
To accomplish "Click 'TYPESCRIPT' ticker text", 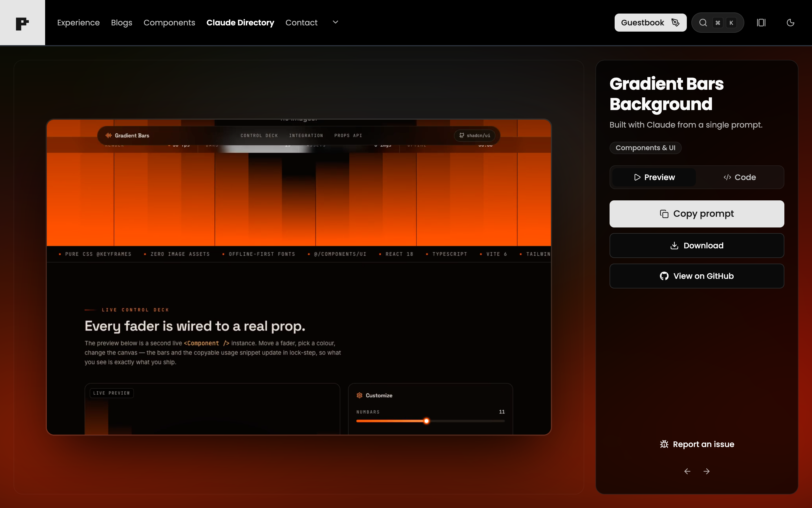I will pos(450,254).
